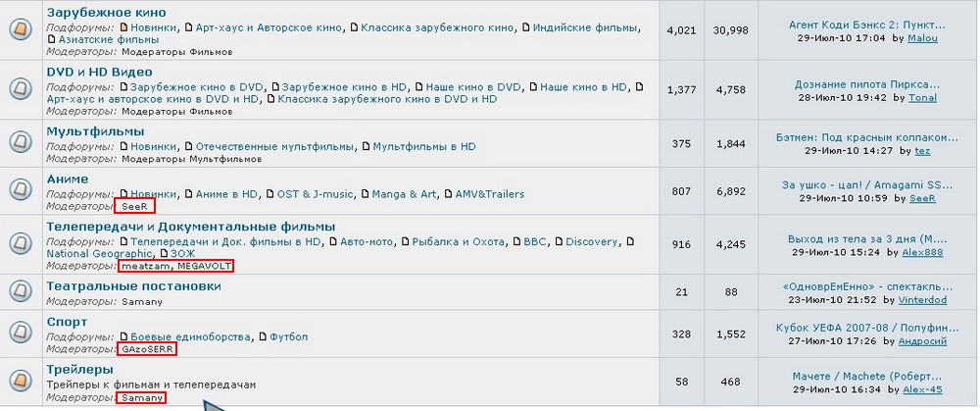Open the Мультфильмы в HD subforum

424,146
